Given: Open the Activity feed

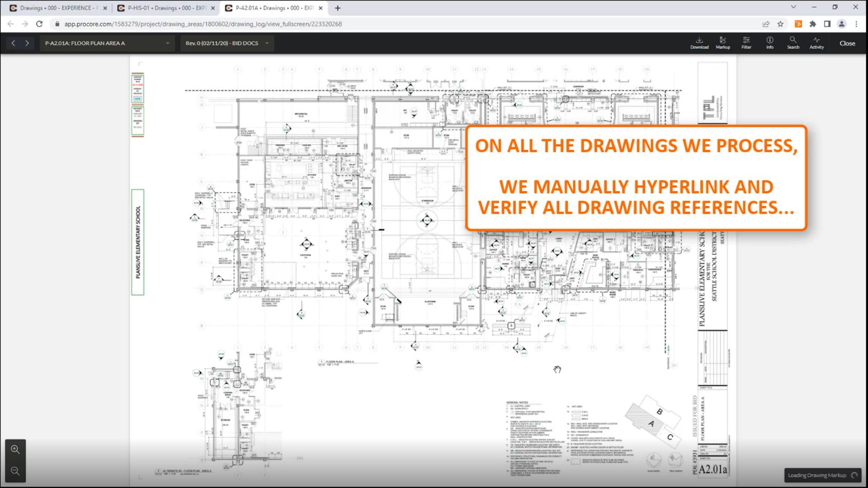Looking at the screenshot, I should 816,42.
